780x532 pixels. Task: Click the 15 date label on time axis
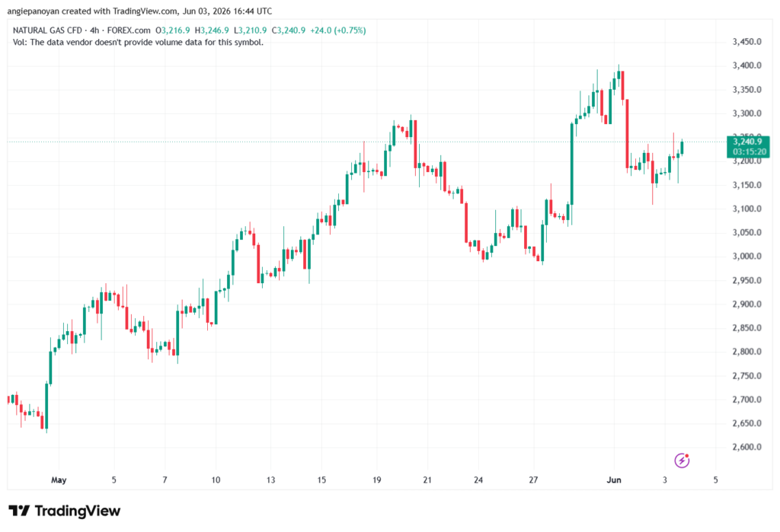click(x=321, y=480)
